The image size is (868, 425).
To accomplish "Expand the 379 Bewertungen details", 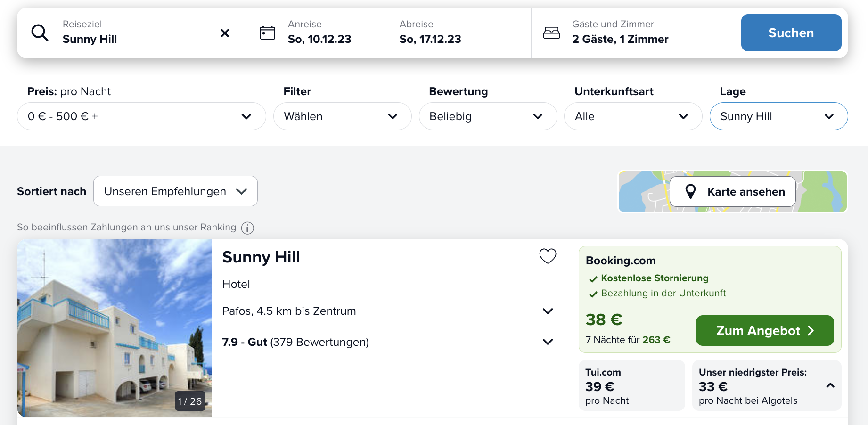I will 548,342.
